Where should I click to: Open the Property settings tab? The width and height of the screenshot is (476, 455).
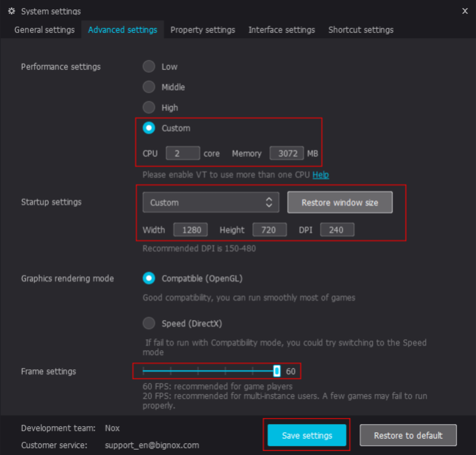pyautogui.click(x=203, y=30)
